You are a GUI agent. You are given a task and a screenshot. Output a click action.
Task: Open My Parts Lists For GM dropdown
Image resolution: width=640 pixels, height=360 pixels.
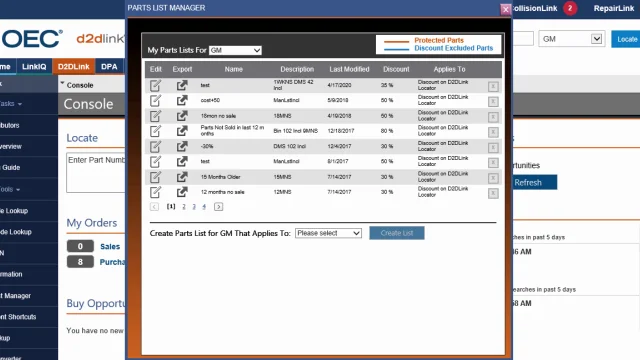[x=235, y=50]
